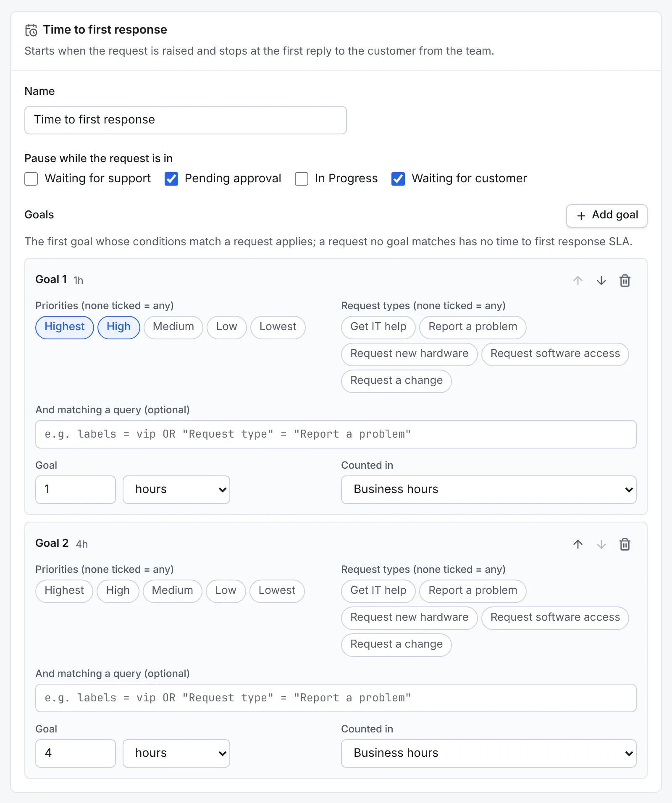
Task: Toggle Report a problem in Goal 1
Action: (x=473, y=327)
